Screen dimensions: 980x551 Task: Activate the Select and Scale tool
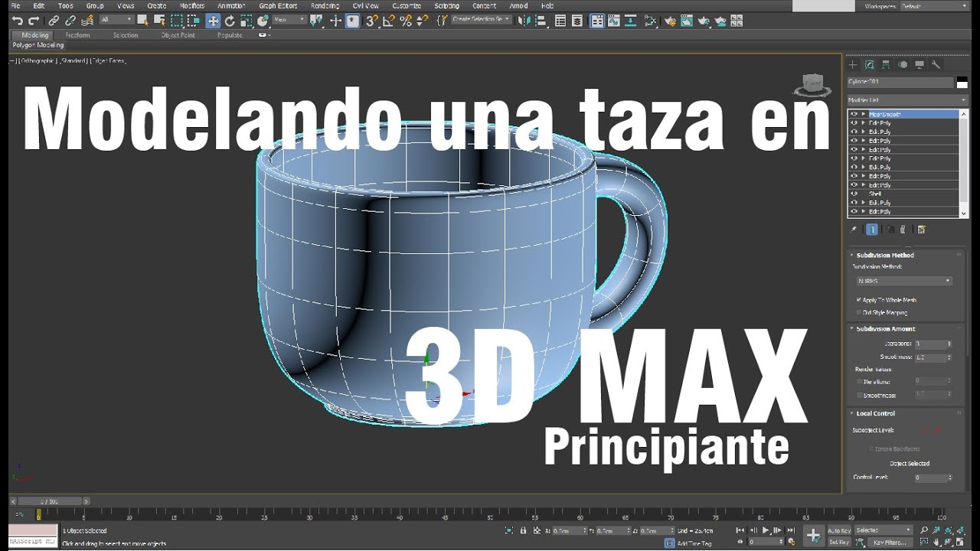pyautogui.click(x=247, y=21)
